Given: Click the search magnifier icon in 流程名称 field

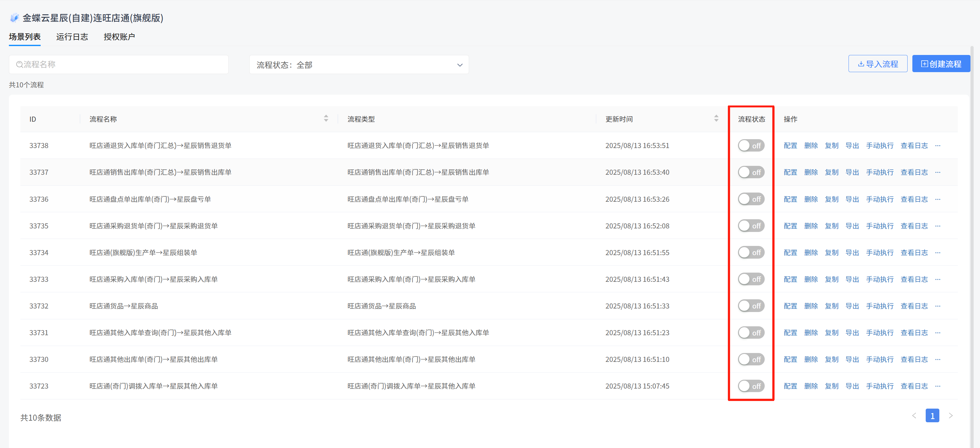Looking at the screenshot, I should point(19,65).
